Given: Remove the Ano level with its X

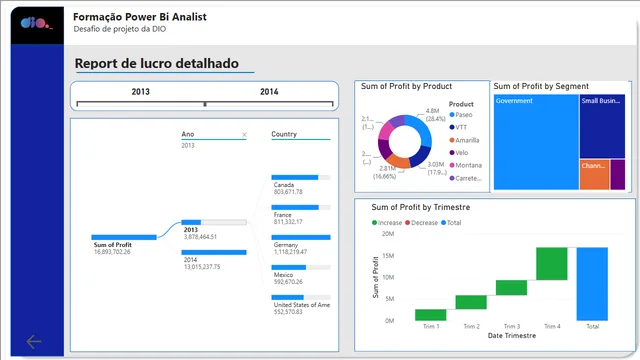Looking at the screenshot, I should point(244,135).
